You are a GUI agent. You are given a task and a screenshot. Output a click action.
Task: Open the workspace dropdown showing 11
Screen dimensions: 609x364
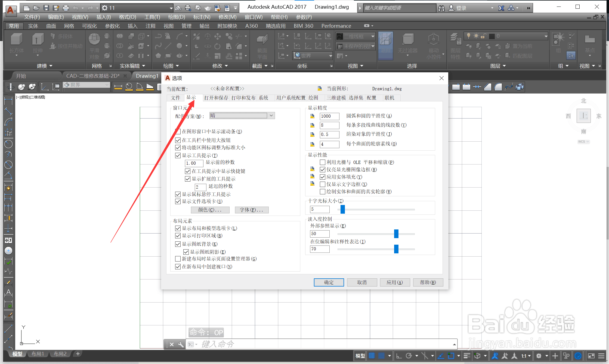point(137,8)
